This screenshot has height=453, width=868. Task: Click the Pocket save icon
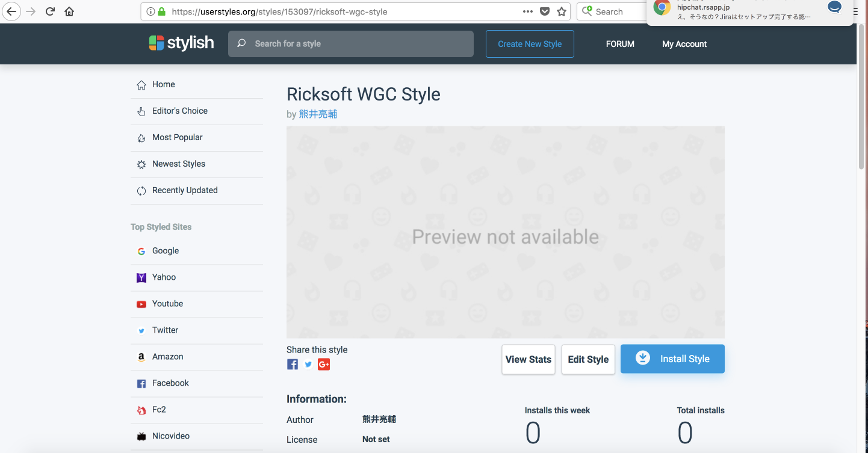point(545,11)
